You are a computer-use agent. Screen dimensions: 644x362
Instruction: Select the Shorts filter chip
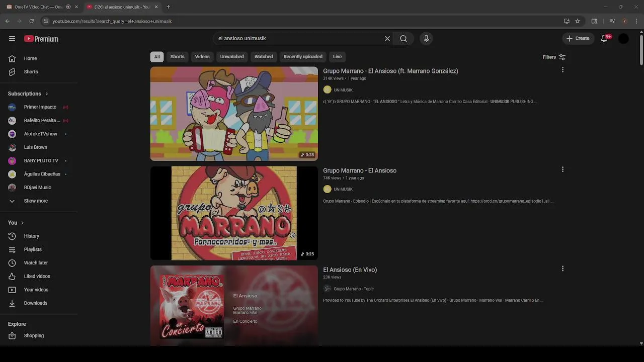coord(177,57)
